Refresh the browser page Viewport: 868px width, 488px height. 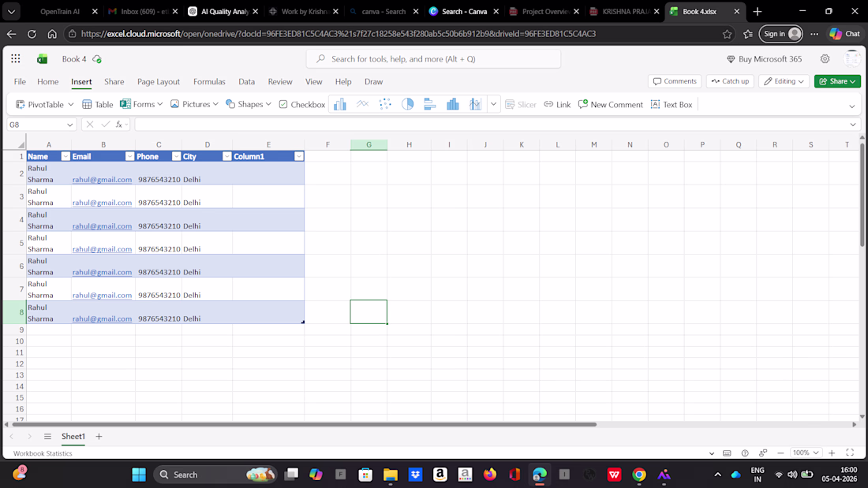[x=32, y=34]
